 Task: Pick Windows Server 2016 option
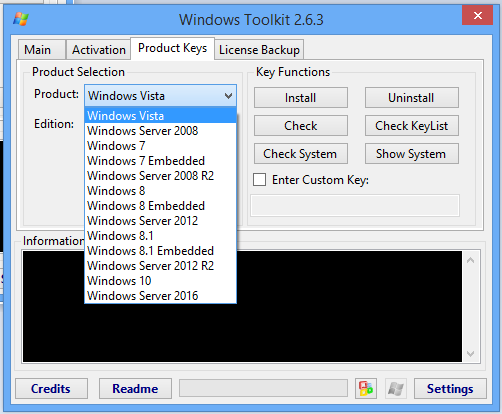point(161,296)
